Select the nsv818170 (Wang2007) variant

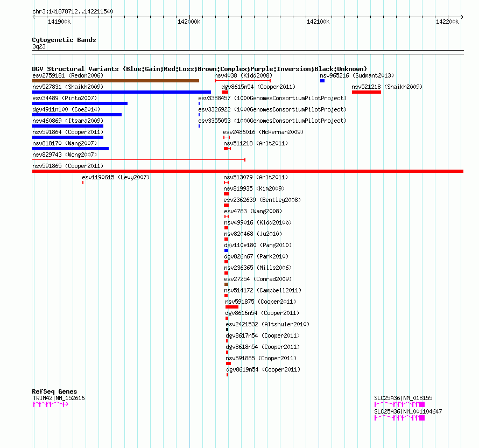coord(65,143)
